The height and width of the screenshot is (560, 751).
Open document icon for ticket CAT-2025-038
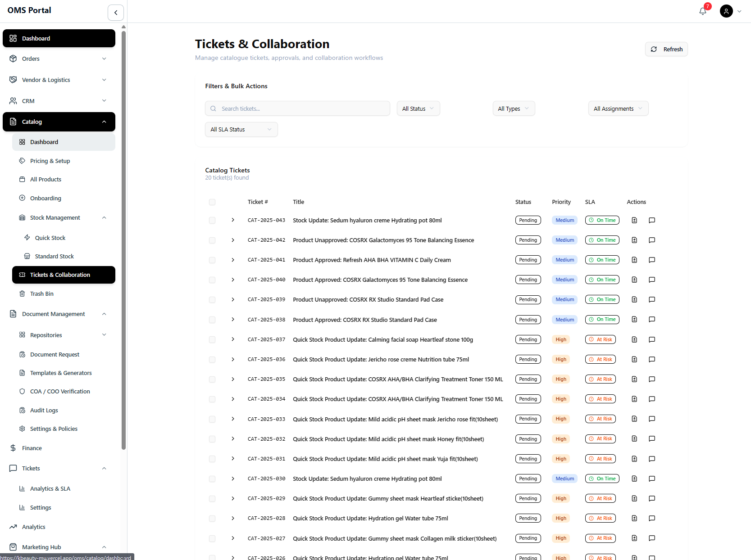tap(634, 319)
